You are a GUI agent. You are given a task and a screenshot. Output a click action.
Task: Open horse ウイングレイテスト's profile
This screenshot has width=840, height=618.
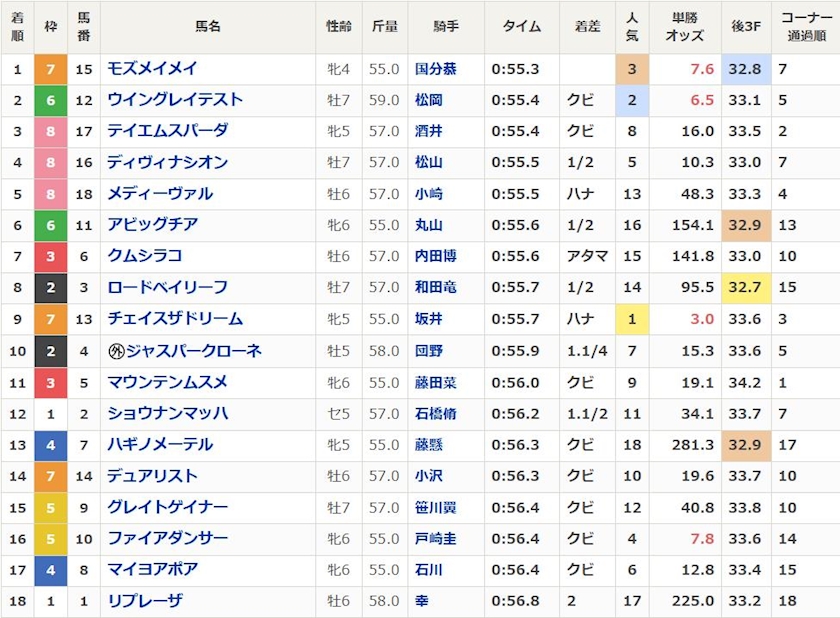click(x=175, y=100)
